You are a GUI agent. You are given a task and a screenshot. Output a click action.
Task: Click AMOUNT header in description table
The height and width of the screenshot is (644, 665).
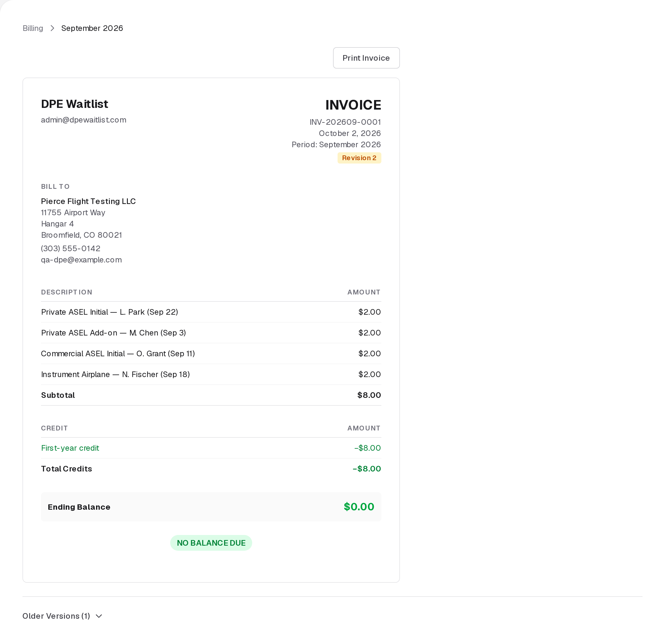(364, 292)
